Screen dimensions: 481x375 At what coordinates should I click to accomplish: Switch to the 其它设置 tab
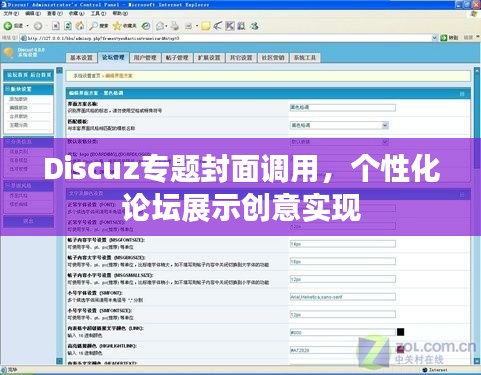point(241,58)
